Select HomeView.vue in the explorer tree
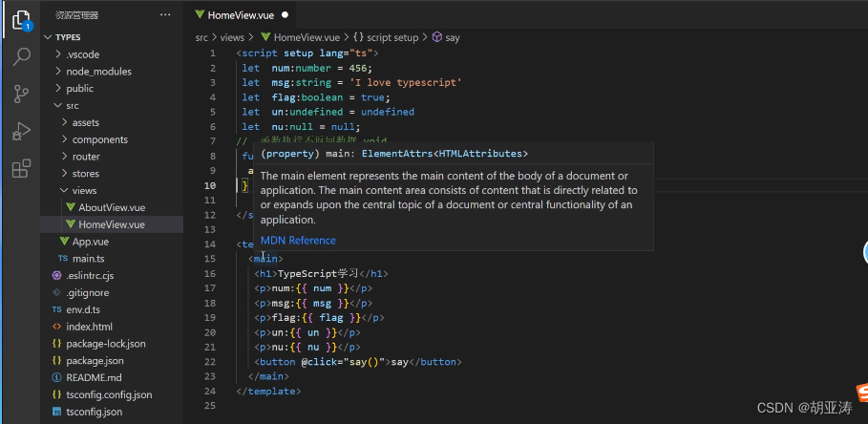 click(x=112, y=224)
